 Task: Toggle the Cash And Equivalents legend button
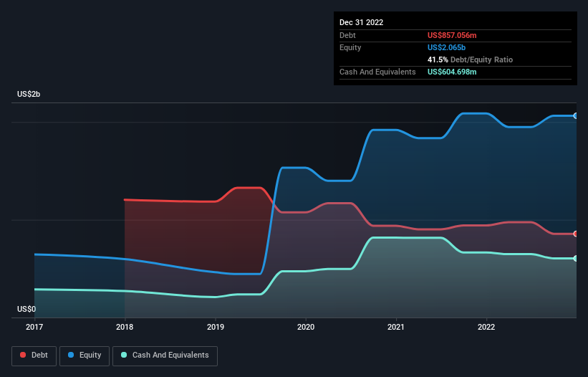[165, 355]
